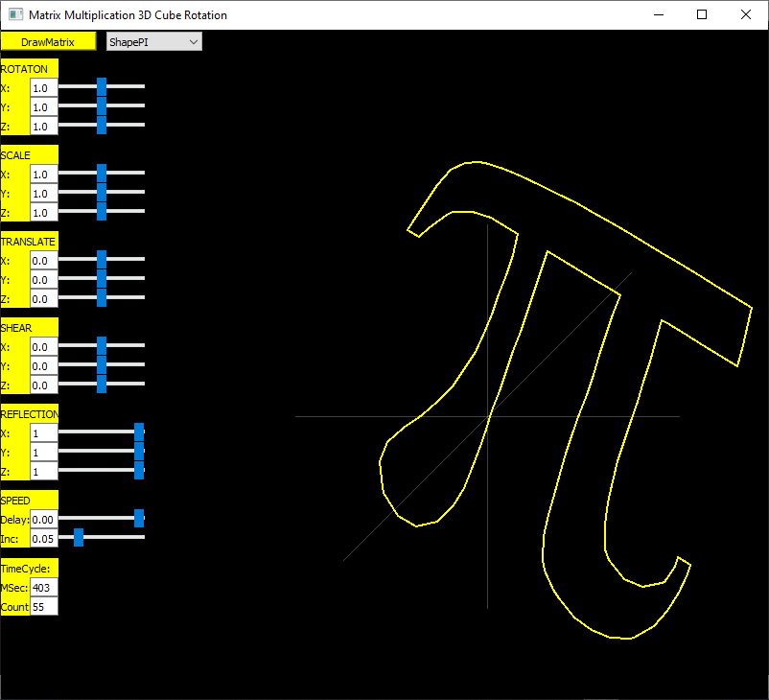Click the Rotation Y slider handle
This screenshot has width=769, height=700.
[102, 106]
